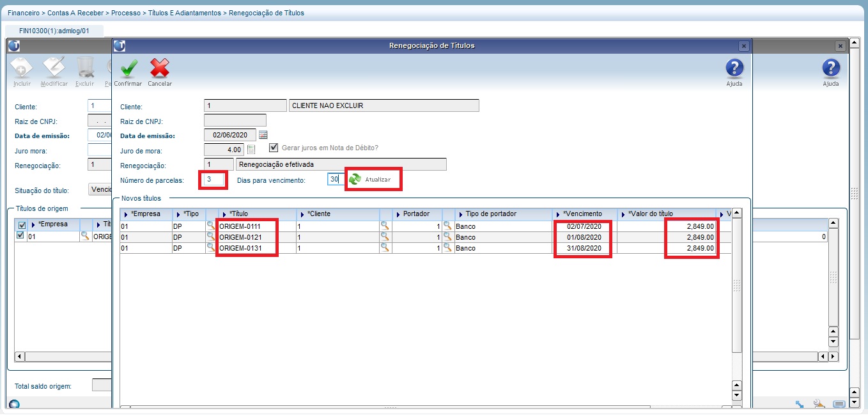The image size is (868, 420).
Task: Select cell ORIGEM-0121
Action: 257,237
